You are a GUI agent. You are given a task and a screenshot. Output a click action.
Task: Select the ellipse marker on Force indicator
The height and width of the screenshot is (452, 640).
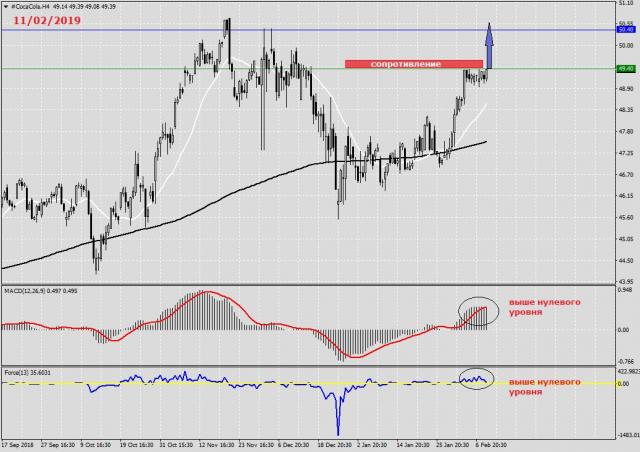point(475,377)
